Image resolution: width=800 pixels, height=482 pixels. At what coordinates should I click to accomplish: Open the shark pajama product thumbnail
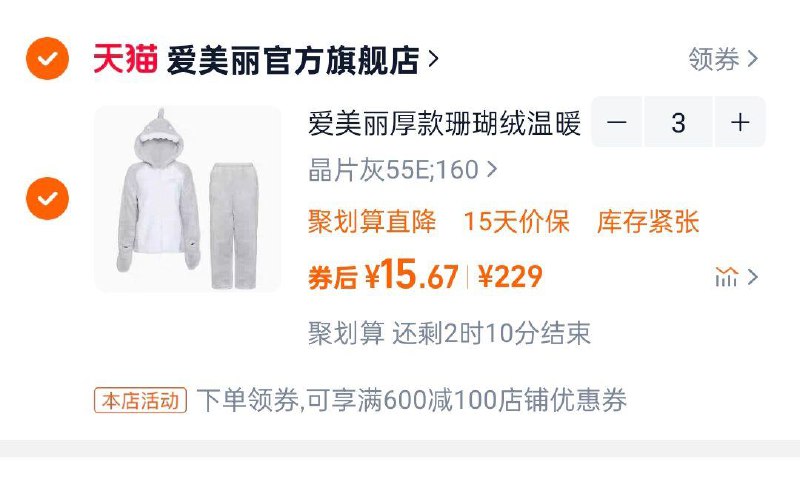coord(188,199)
